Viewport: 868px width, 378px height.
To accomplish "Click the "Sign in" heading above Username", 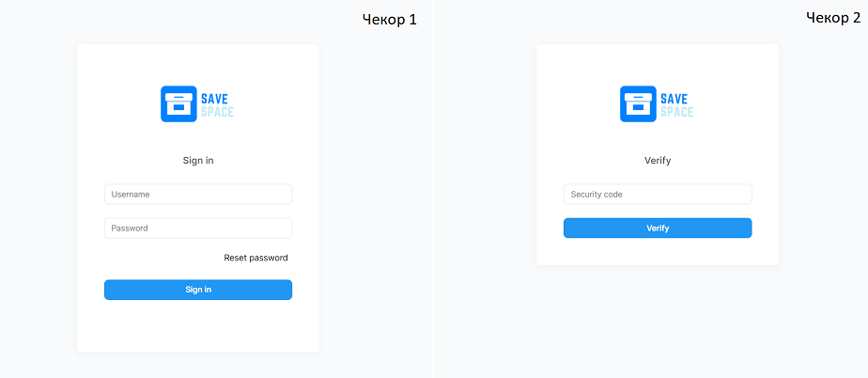I will click(x=198, y=161).
